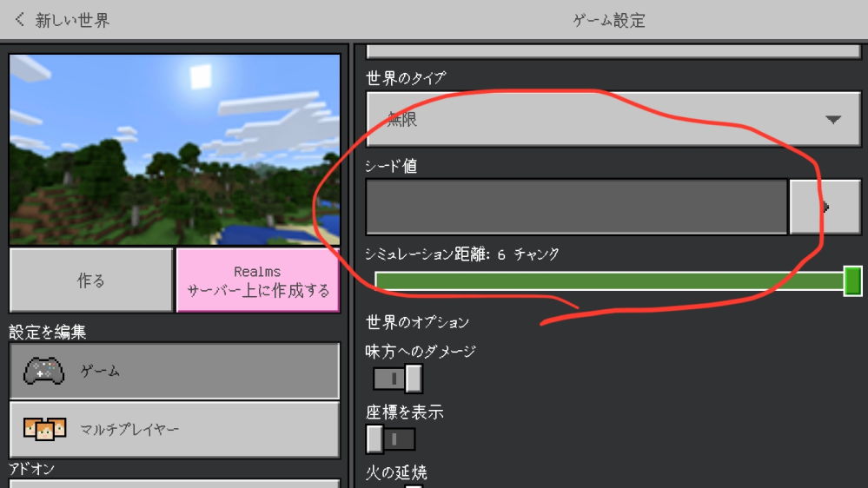The height and width of the screenshot is (488, 868).
Task: Click the dropdown arrow on the world type box
Action: coord(833,120)
